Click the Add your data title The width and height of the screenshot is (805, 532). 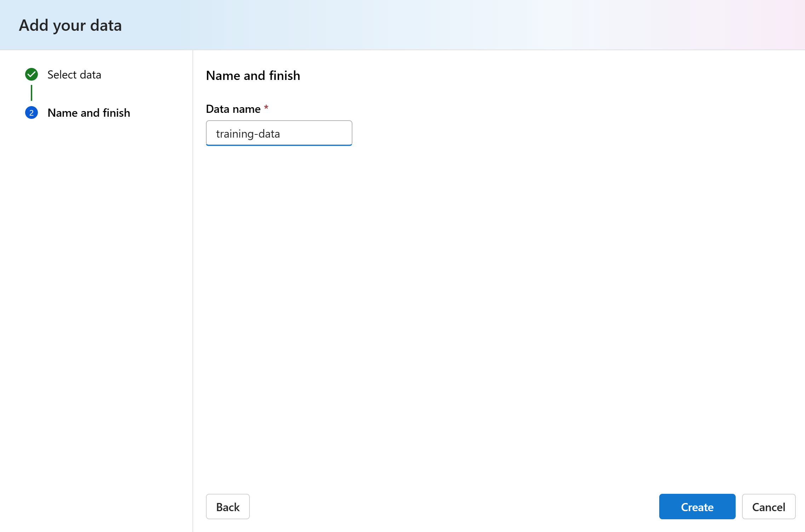pyautogui.click(x=70, y=25)
